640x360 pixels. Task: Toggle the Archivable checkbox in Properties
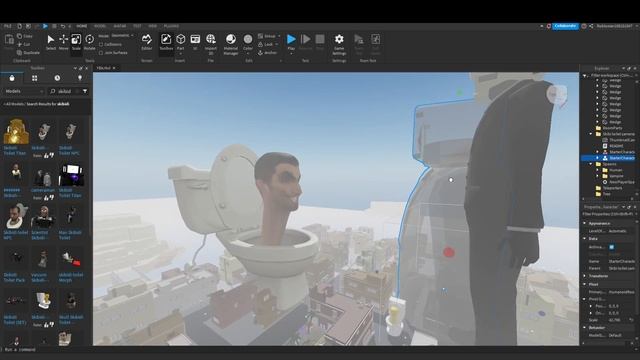coord(611,247)
